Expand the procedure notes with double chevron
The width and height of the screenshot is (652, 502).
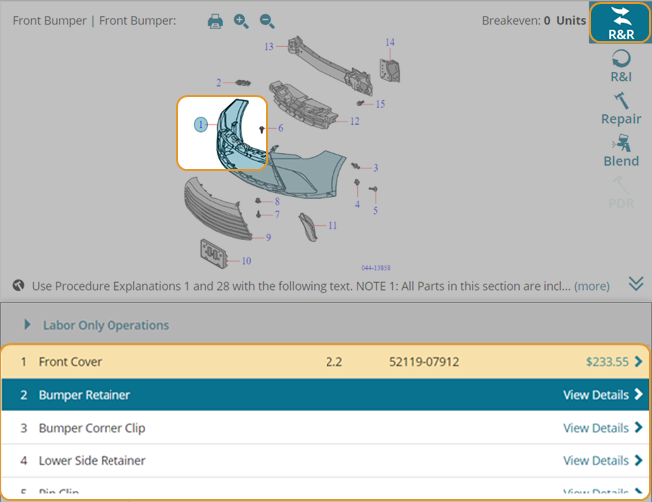(636, 284)
